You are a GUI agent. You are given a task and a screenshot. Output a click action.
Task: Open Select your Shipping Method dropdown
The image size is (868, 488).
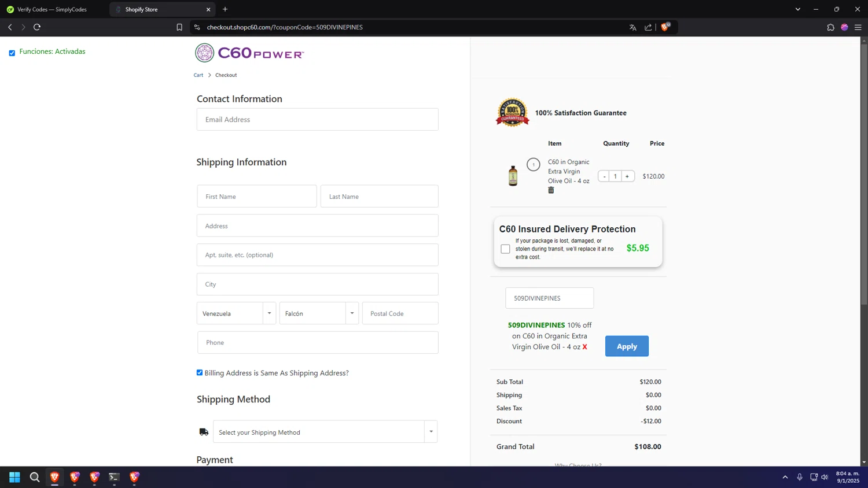[325, 432]
